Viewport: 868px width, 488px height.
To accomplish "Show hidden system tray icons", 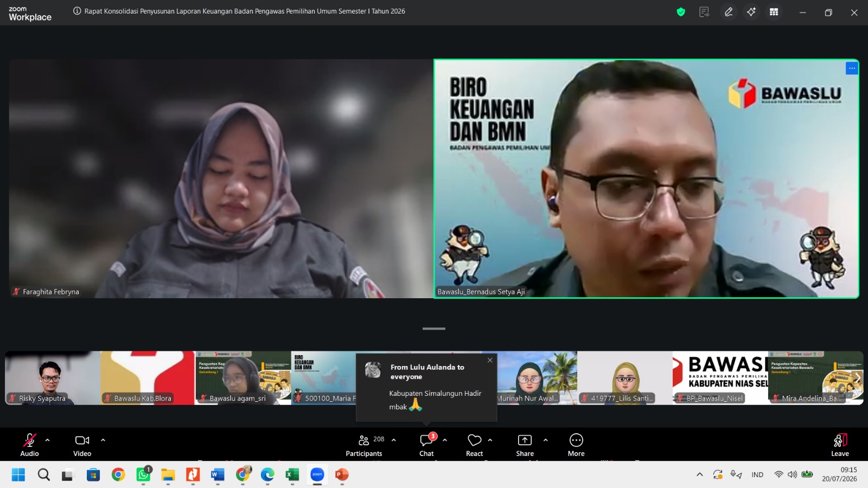I will (x=700, y=474).
